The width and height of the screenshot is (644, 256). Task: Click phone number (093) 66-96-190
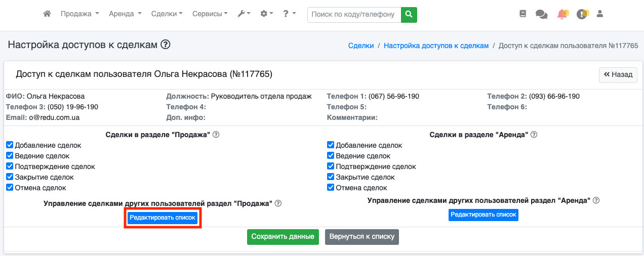tap(554, 96)
